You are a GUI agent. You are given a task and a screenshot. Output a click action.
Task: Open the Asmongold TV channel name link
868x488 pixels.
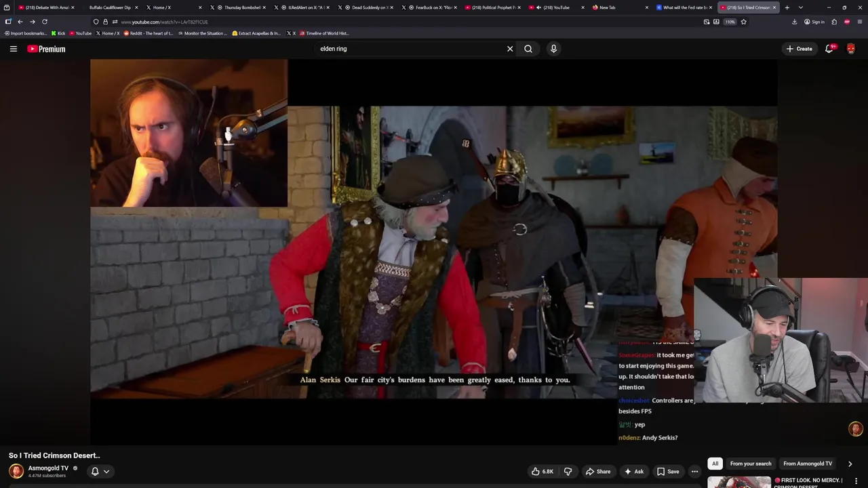[x=48, y=468]
